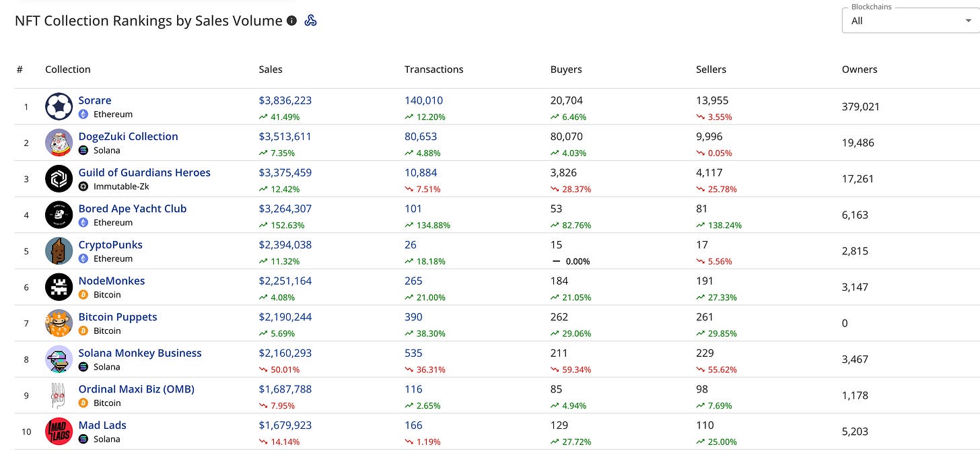The width and height of the screenshot is (980, 451).
Task: Click Solana Monkey Business sales $2,160,293
Action: click(285, 353)
